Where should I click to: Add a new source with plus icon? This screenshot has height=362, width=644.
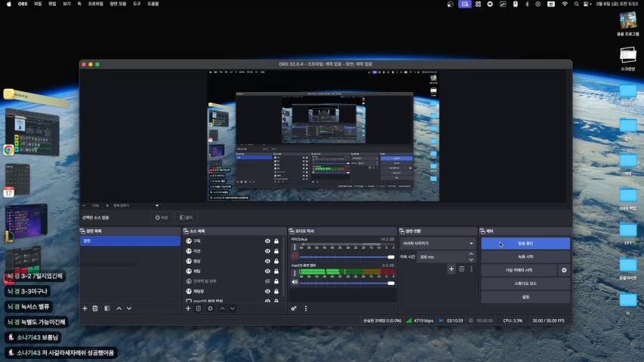point(188,308)
